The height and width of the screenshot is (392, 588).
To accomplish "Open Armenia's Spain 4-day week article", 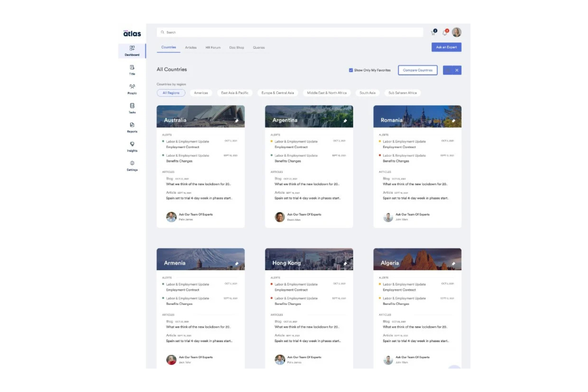I will coord(199,341).
